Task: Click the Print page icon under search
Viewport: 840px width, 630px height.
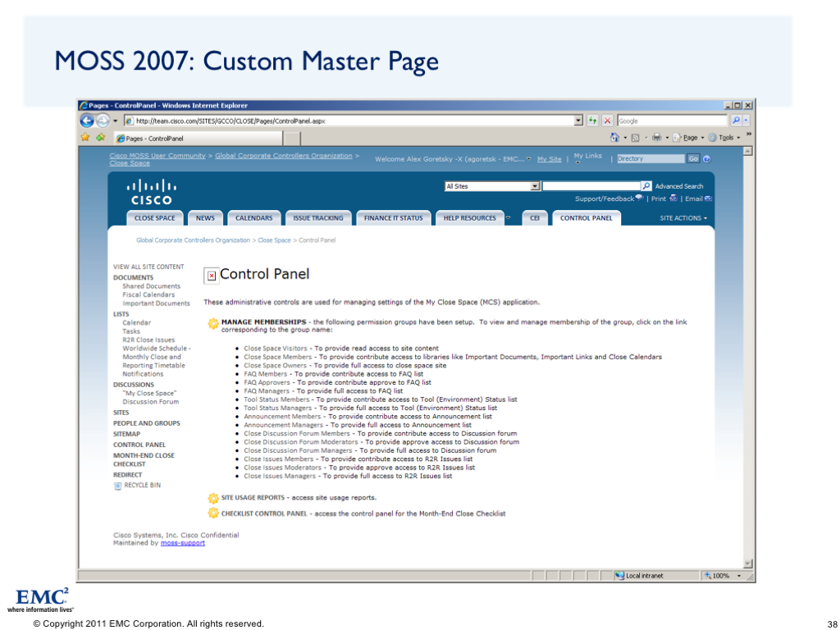Action: point(673,199)
